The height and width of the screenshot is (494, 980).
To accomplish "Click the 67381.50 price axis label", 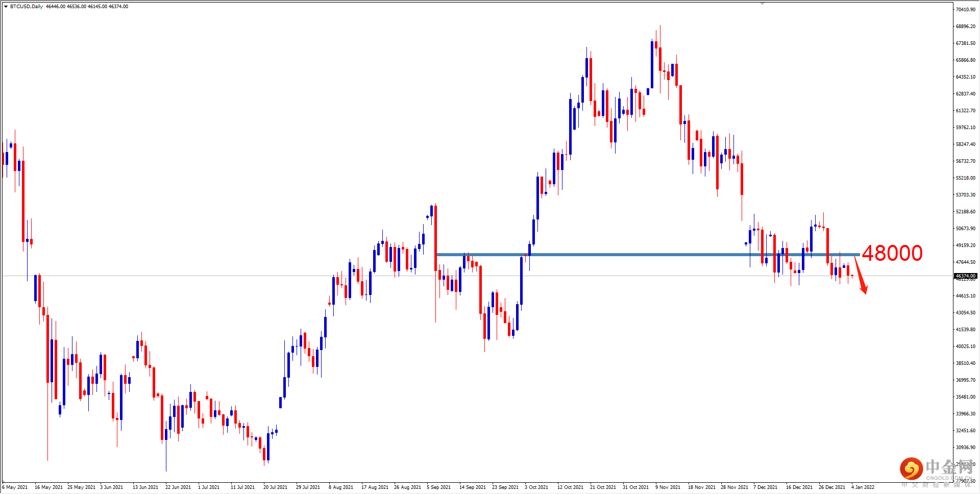I will (966, 43).
